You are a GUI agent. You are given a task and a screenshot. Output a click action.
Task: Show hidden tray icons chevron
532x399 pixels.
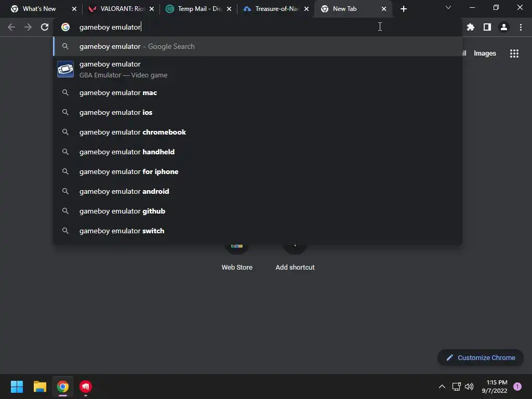(442, 387)
